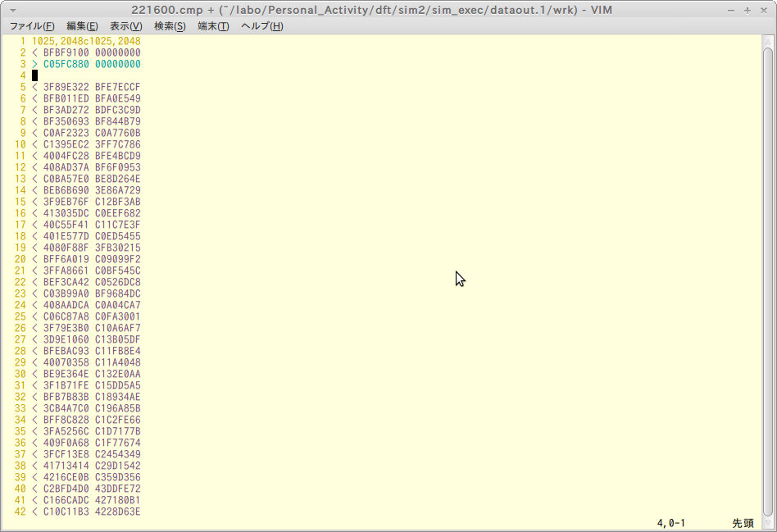Click line number 42 in gutter

tap(20, 512)
